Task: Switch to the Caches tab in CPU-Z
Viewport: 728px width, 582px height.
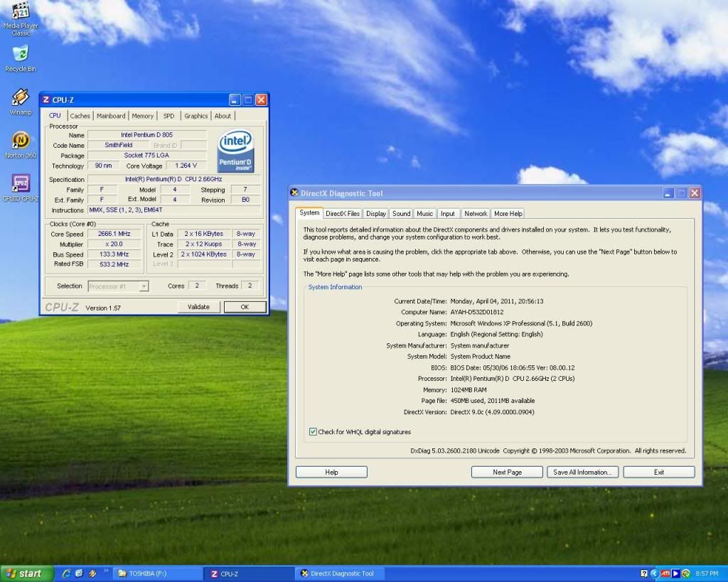Action: point(80,116)
